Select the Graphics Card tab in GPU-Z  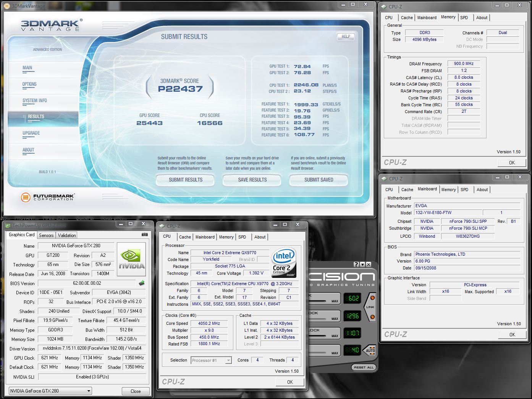pos(22,235)
